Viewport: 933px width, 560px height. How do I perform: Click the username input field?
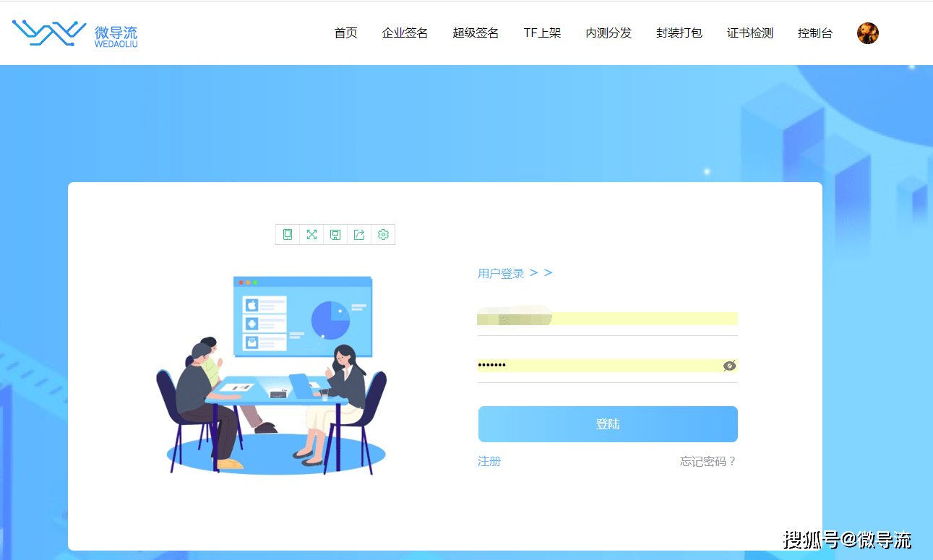[607, 318]
